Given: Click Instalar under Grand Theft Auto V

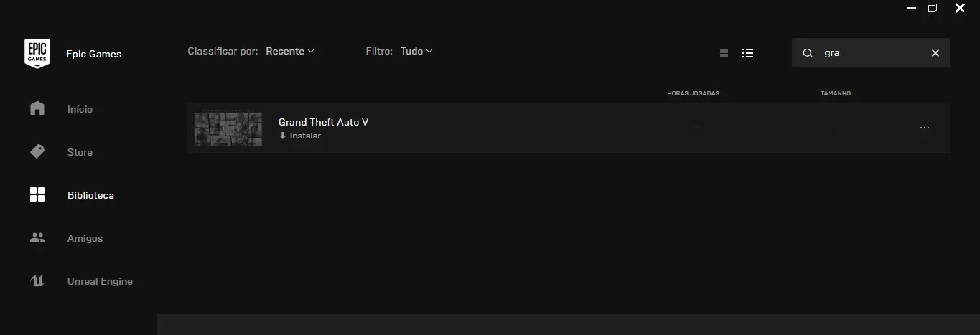Looking at the screenshot, I should pyautogui.click(x=300, y=136).
